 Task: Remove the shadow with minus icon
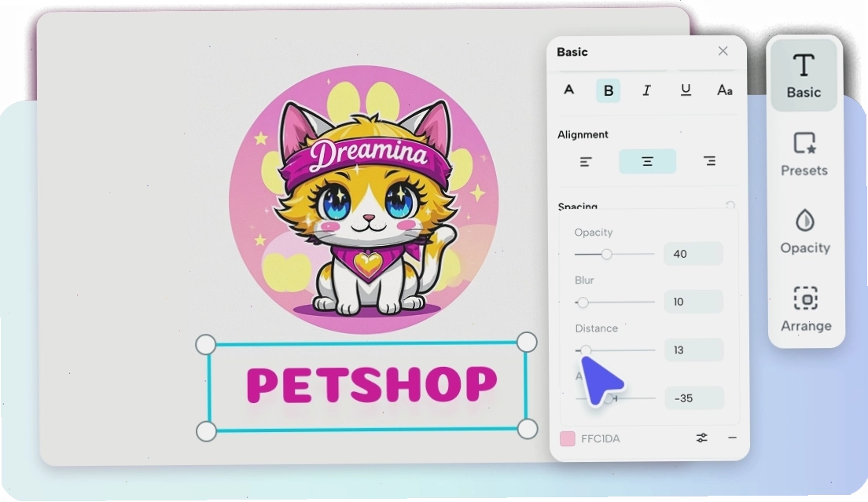tap(733, 438)
